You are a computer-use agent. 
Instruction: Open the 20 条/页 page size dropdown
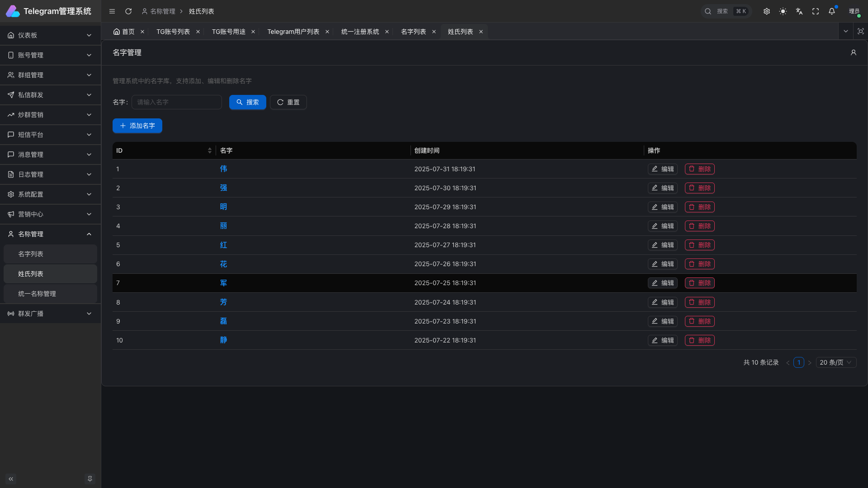click(x=836, y=362)
